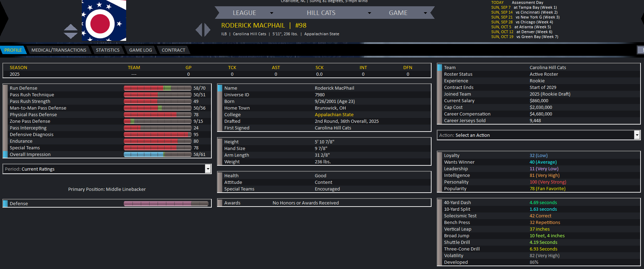
Task: Click the player name RODERICK MACPHAIL heading
Action: click(253, 25)
